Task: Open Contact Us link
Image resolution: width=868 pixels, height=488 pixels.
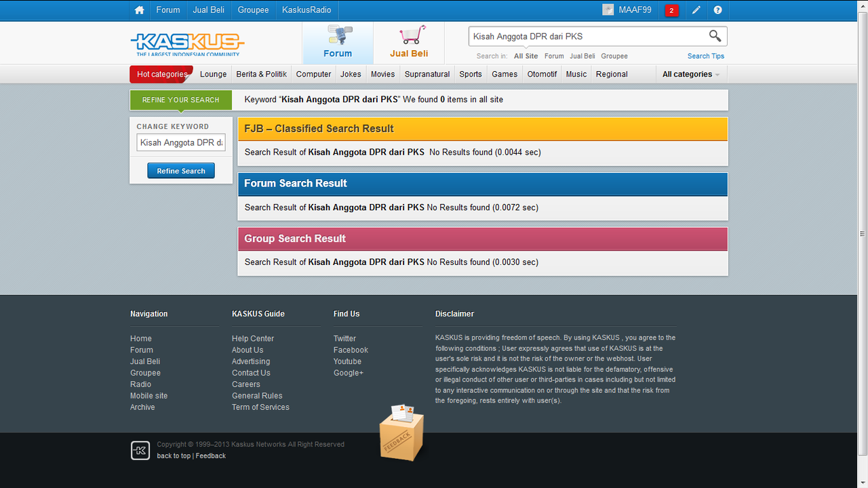Action: pyautogui.click(x=251, y=373)
